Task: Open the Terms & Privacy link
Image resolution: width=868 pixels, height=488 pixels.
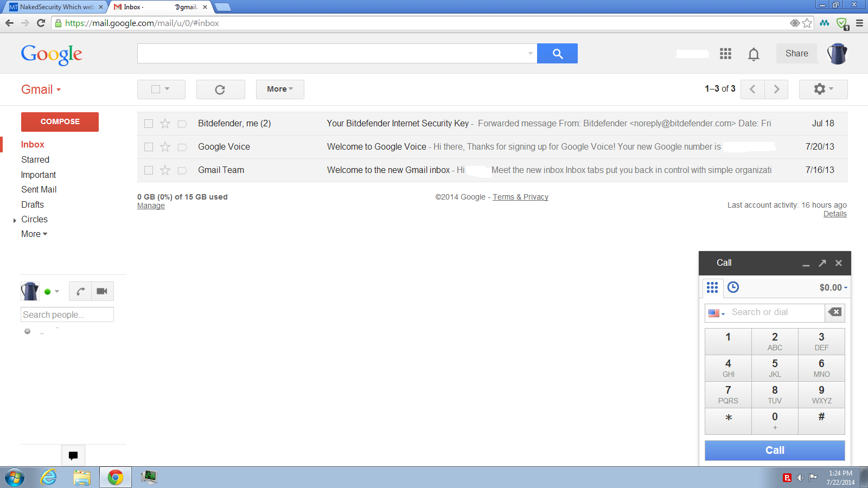Action: (520, 197)
